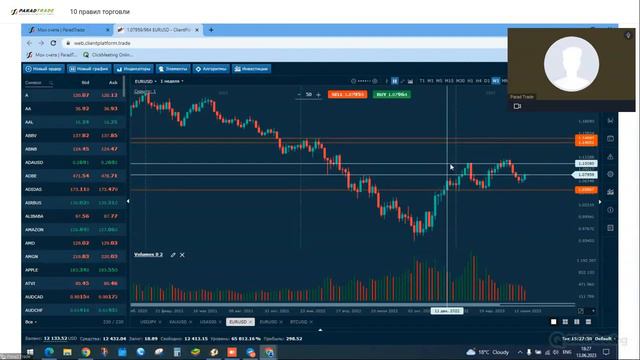Click the Новый график button
The image size is (640, 360).
click(x=89, y=69)
